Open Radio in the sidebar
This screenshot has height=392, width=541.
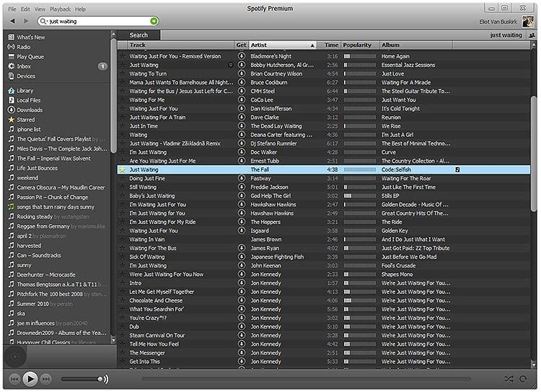23,47
